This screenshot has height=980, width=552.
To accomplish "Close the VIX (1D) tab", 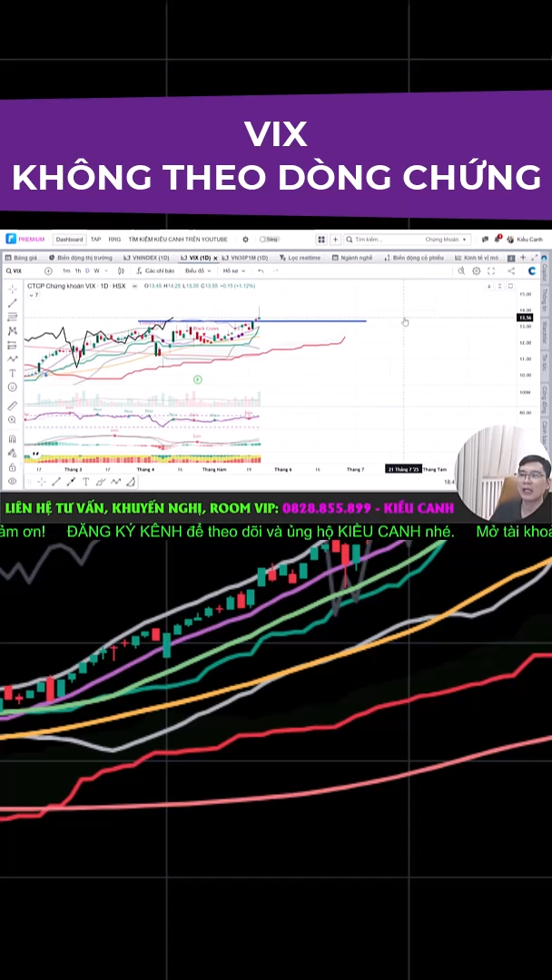I will point(216,258).
